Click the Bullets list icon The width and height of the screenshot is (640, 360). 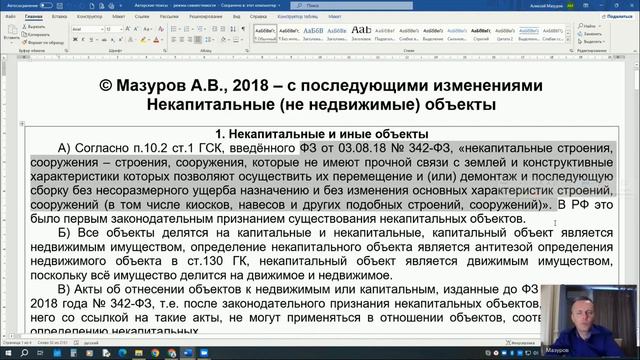click(174, 29)
